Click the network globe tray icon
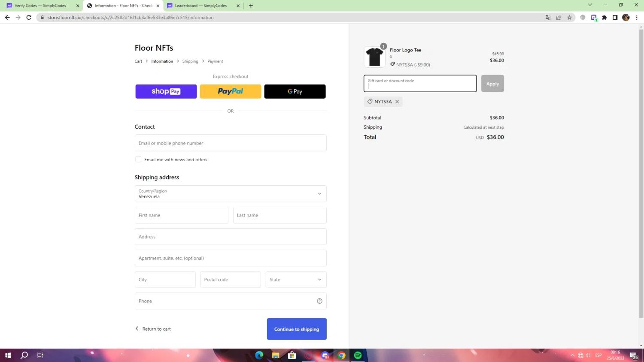The height and width of the screenshot is (362, 644). (580, 355)
